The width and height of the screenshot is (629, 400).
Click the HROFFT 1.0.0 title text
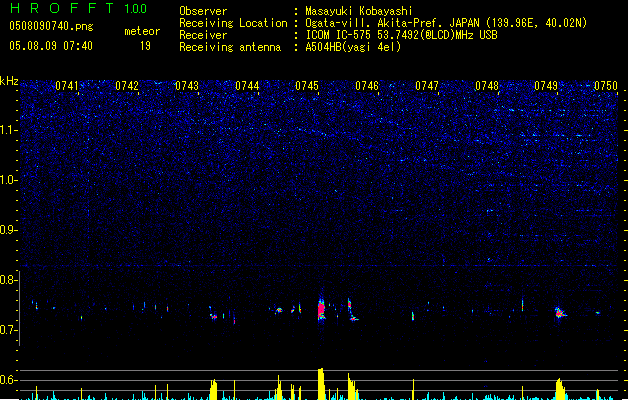pos(78,8)
